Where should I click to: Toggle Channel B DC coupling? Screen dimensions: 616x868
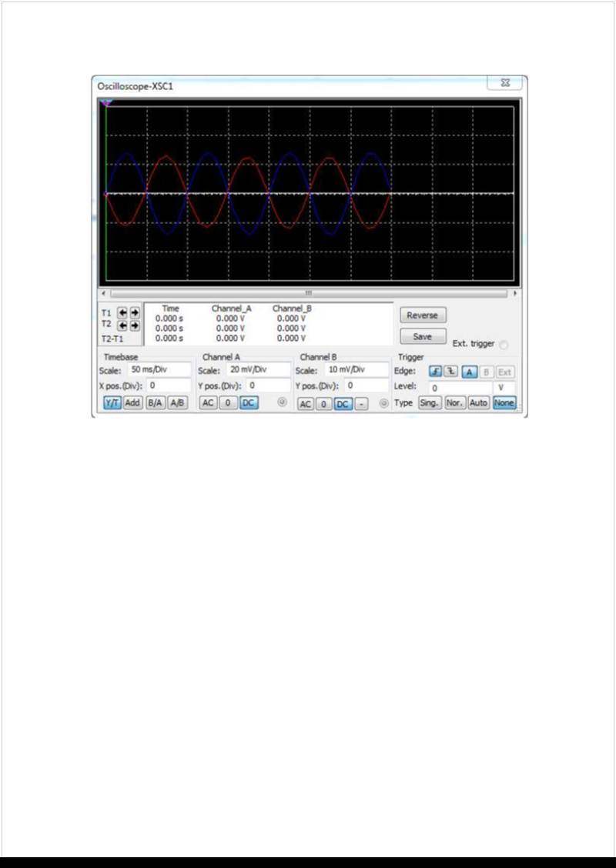coord(343,404)
